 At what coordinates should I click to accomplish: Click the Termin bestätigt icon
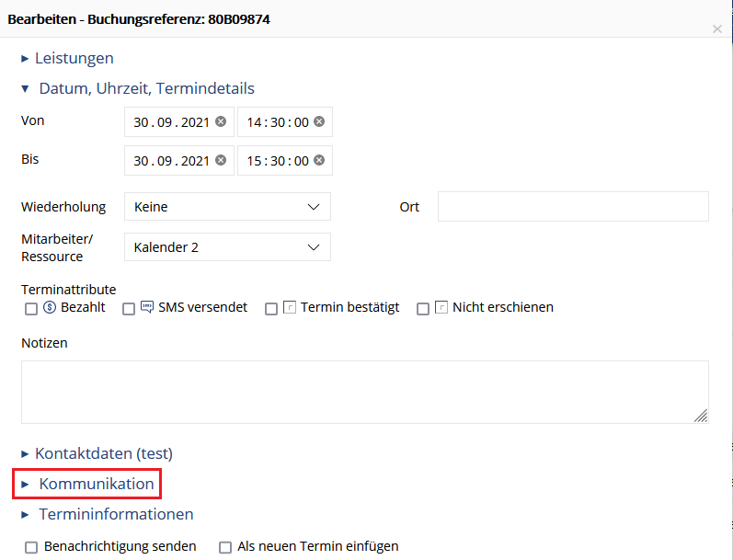tap(290, 307)
